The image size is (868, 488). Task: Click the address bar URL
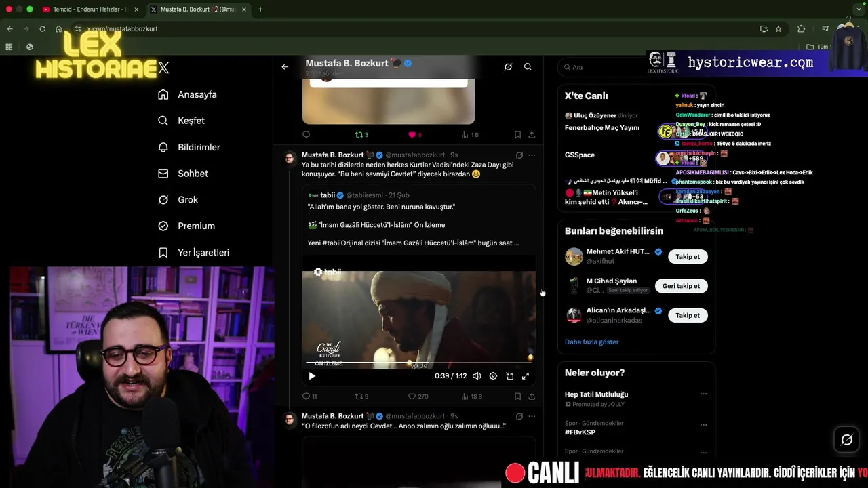point(122,28)
